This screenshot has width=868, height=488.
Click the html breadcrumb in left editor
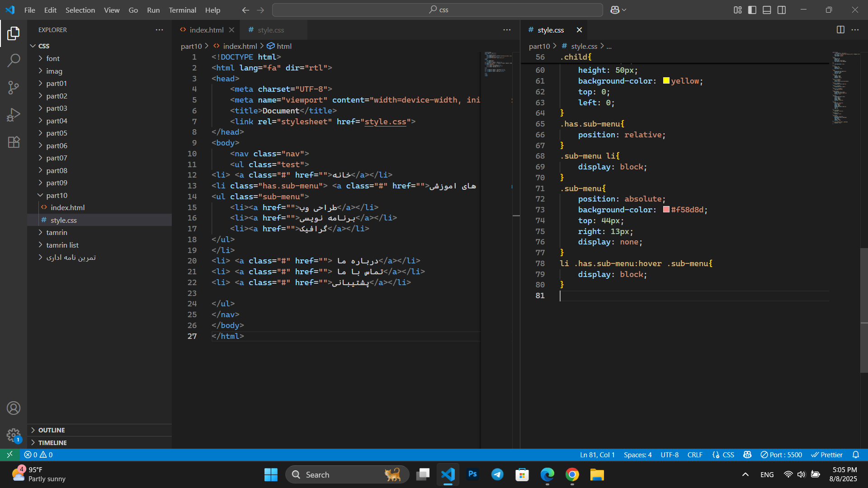click(279, 46)
